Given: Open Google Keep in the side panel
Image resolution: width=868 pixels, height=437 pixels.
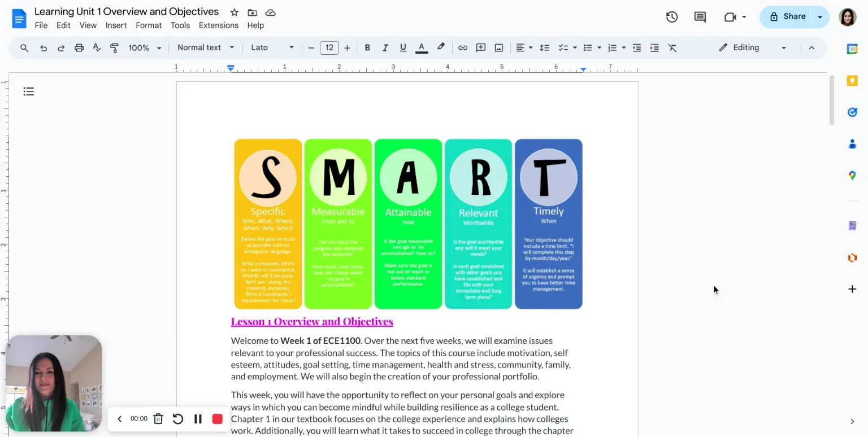Looking at the screenshot, I should pos(852,81).
